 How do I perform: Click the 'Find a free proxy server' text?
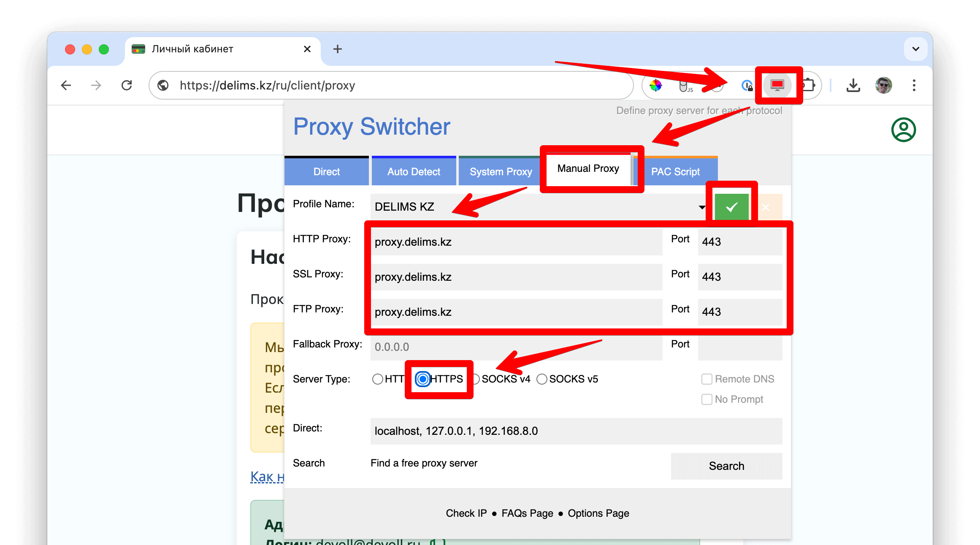click(x=424, y=463)
